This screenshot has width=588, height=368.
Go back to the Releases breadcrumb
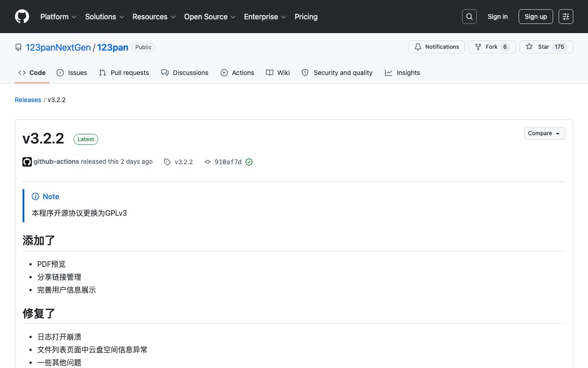tap(28, 100)
